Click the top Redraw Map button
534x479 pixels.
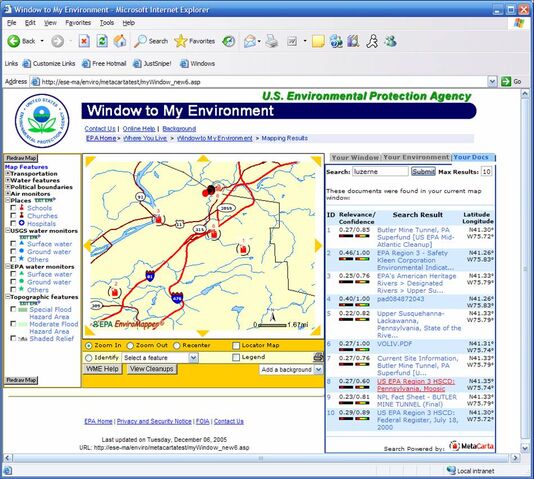point(21,158)
